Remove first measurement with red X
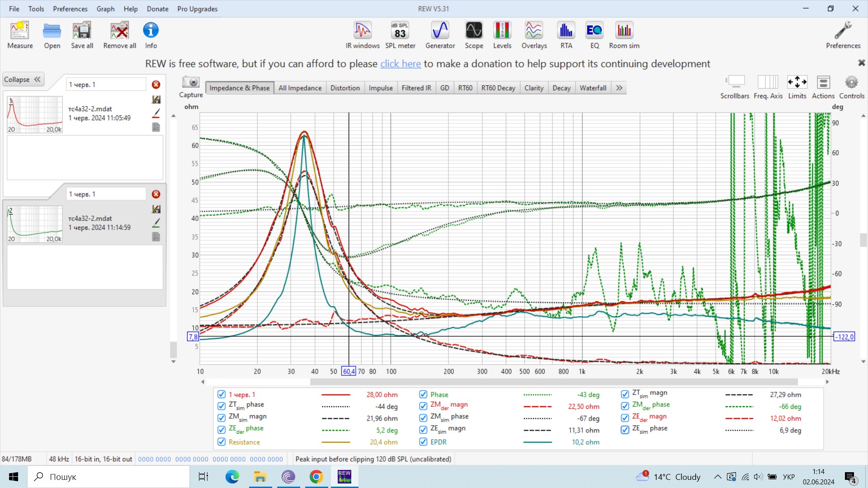The height and width of the screenshot is (488, 868). coord(156,84)
